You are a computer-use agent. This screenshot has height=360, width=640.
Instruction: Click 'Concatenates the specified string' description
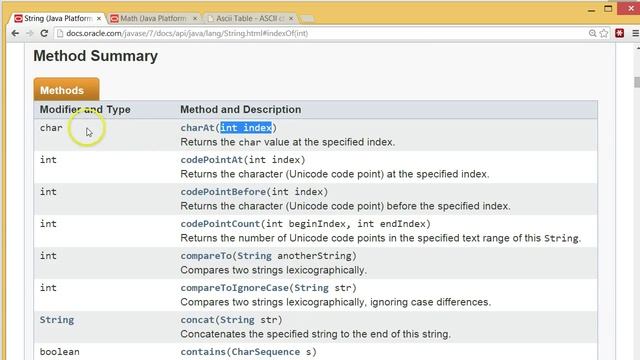[315, 334]
